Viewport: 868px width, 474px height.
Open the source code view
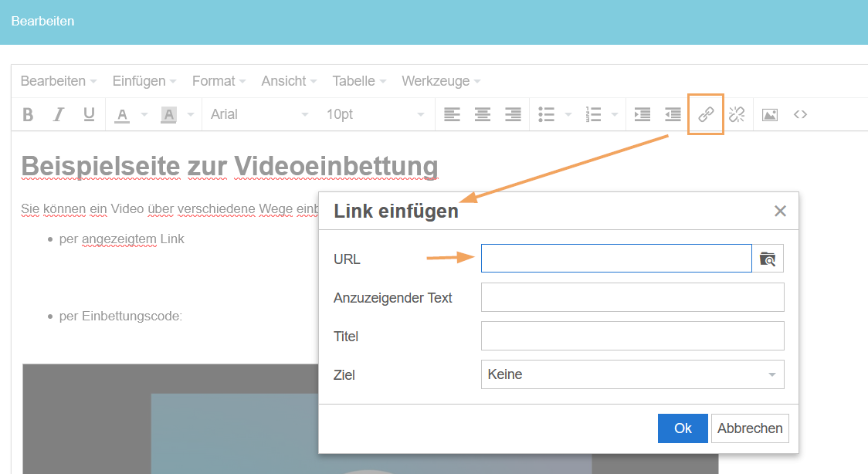point(800,114)
